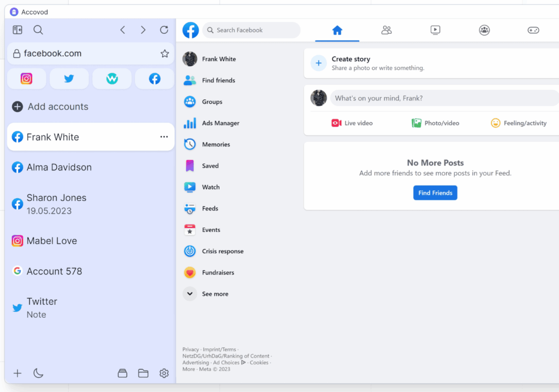The width and height of the screenshot is (559, 392).
Task: Click the Facebook logo in the page header
Action: pos(191,30)
